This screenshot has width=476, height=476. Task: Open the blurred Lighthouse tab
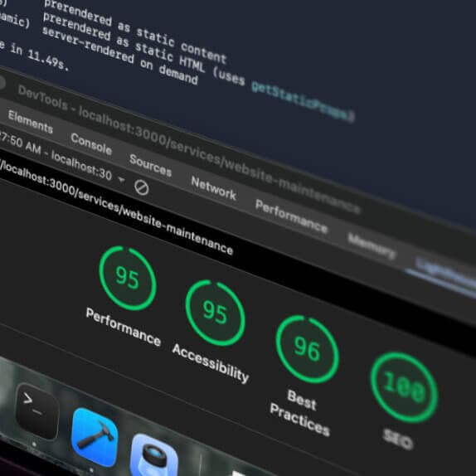(445, 273)
